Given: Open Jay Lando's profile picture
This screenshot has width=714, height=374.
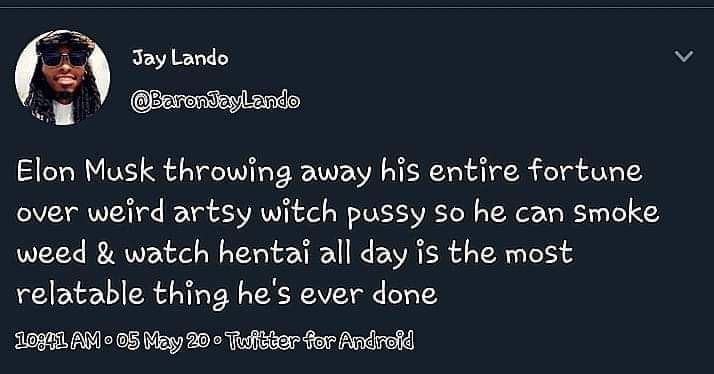Looking at the screenshot, I should pos(62,77).
